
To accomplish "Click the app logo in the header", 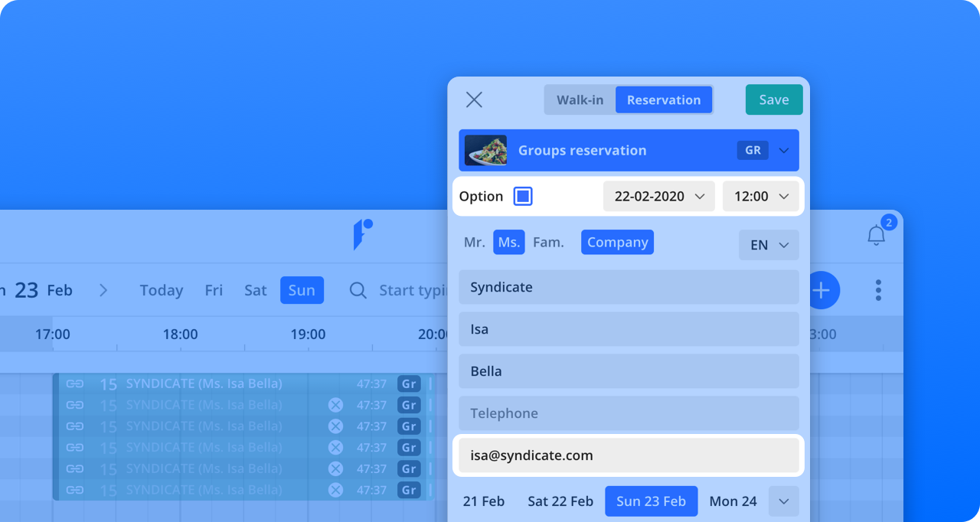I will point(362,234).
